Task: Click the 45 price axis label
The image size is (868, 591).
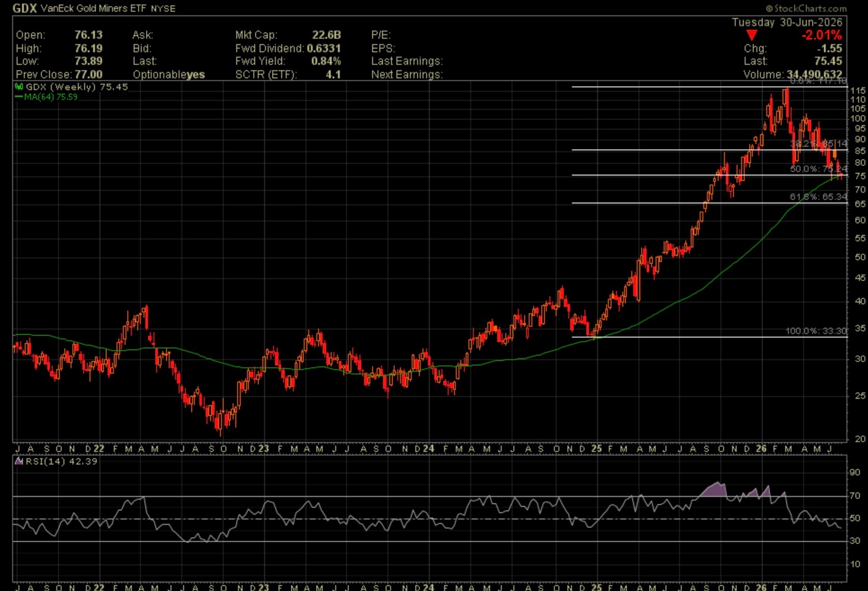Action: pos(860,278)
